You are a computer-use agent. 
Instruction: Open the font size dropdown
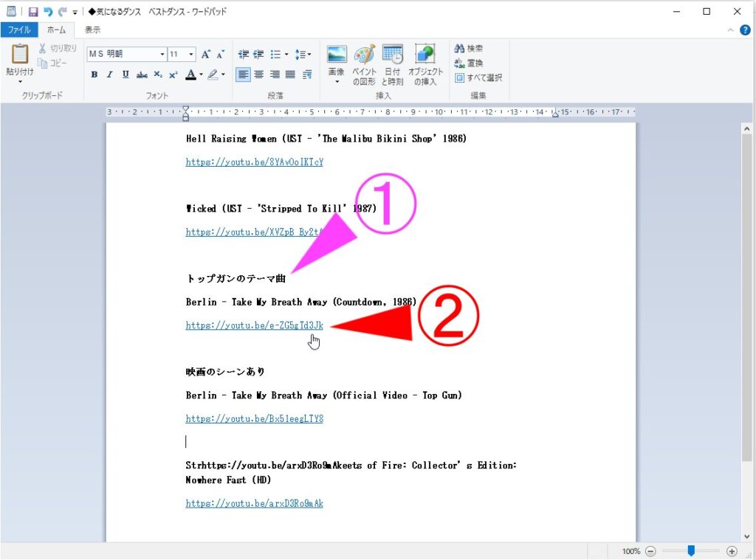[x=191, y=54]
